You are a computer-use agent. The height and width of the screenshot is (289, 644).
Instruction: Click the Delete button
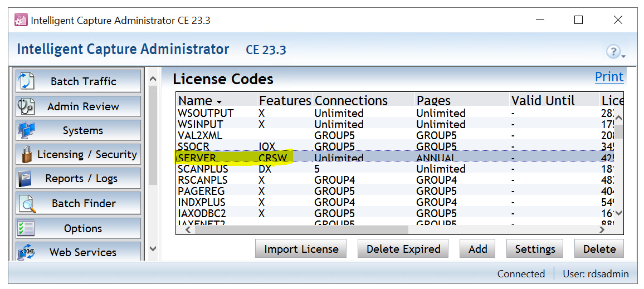coord(599,249)
